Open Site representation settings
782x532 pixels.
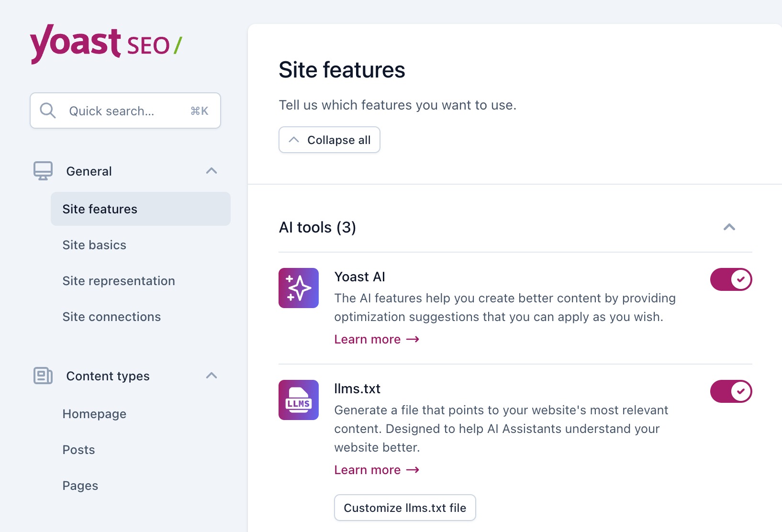coord(119,281)
